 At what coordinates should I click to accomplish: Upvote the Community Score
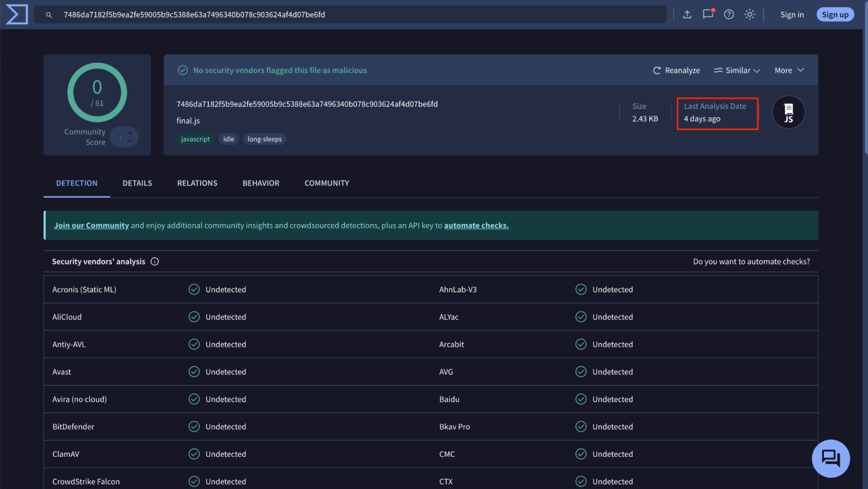click(x=130, y=134)
